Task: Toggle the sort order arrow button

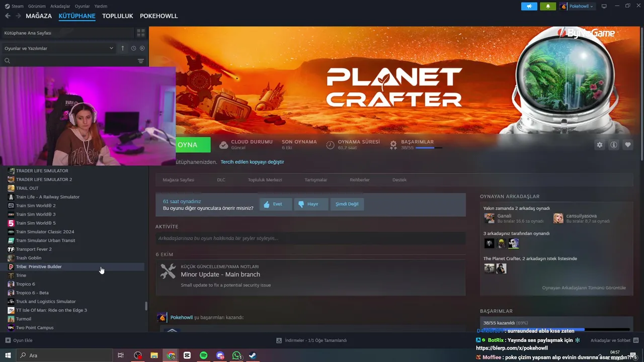Action: [x=122, y=48]
